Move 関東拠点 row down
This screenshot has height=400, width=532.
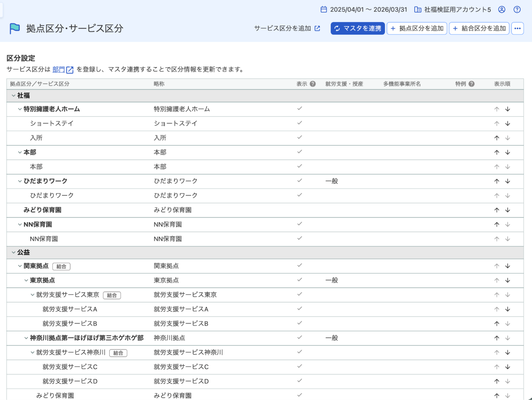(x=508, y=266)
